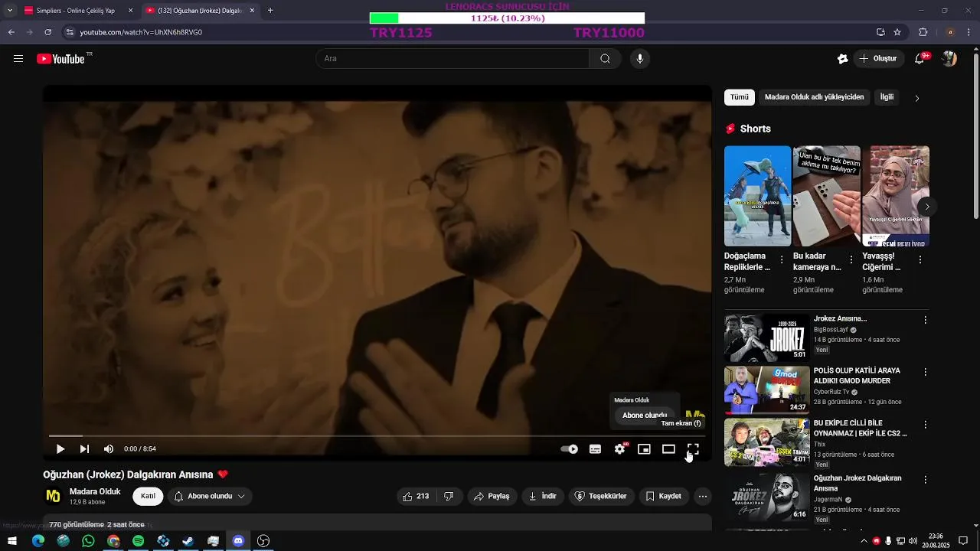Click the Oluştur create button
This screenshot has height=551, width=980.
tap(879, 59)
